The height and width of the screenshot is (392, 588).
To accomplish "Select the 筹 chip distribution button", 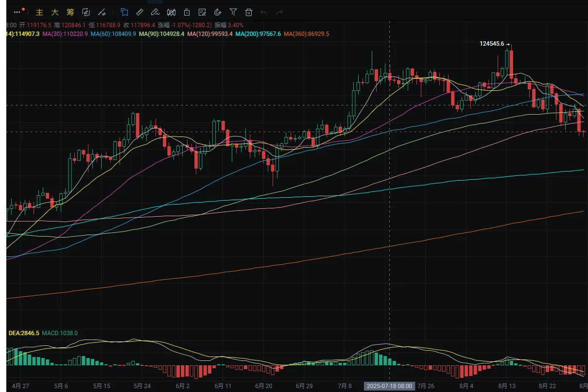I will (70, 12).
